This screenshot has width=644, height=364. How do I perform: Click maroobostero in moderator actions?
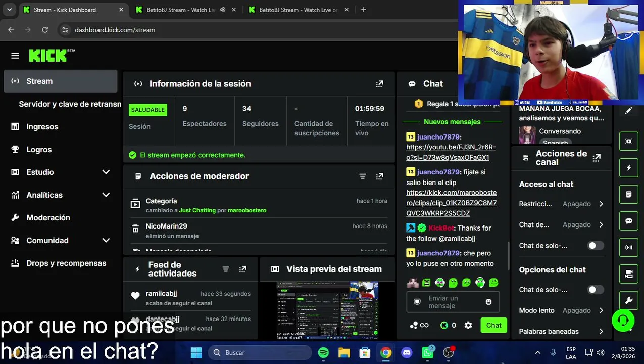tap(247, 210)
